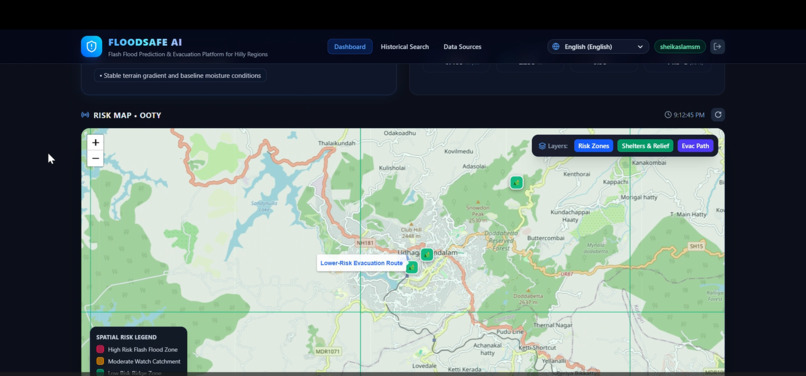The image size is (806, 376).
Task: Click the Stable terrain gradient note
Action: coord(180,76)
